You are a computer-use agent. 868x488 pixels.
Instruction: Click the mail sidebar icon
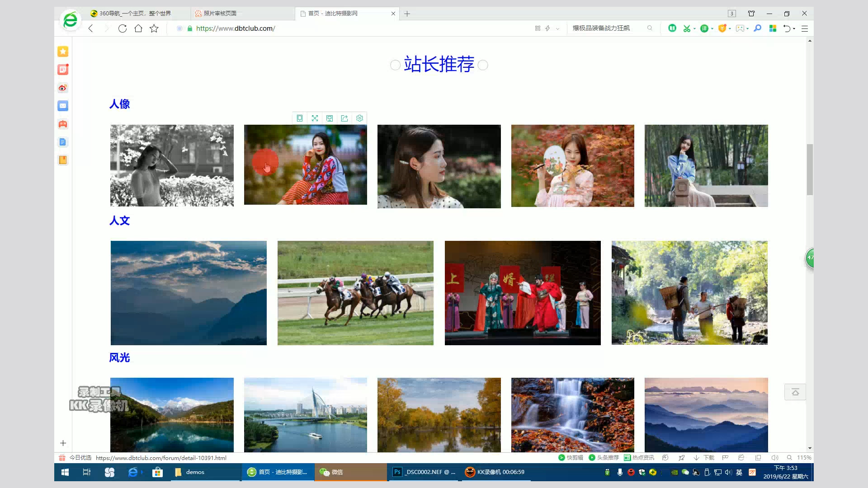point(63,106)
